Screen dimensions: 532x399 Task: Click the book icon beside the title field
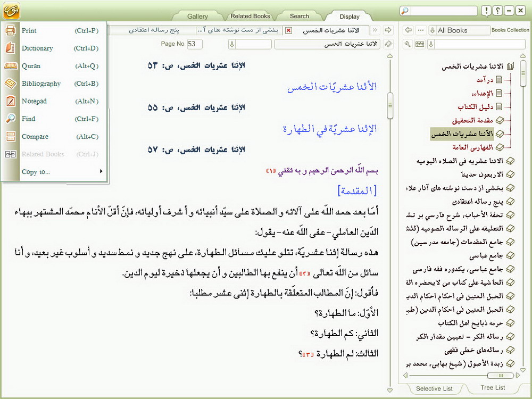click(388, 44)
